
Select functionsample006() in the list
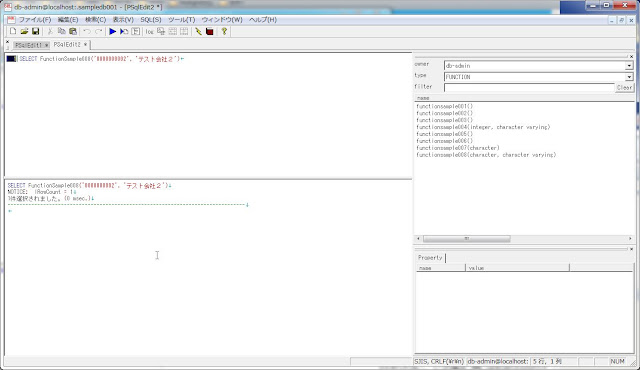click(444, 141)
